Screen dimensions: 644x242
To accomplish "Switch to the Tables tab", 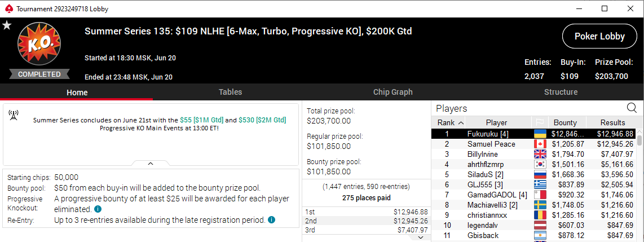I will pyautogui.click(x=230, y=92).
